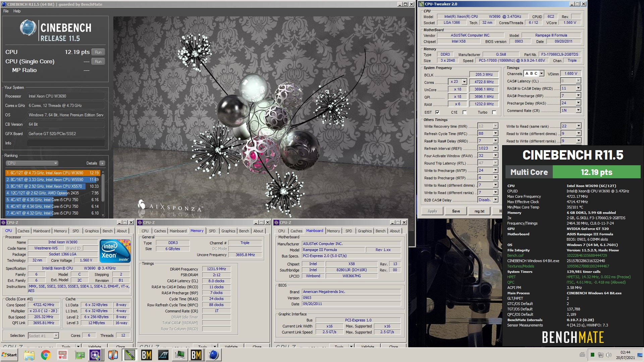Click the touch keyboard tray icon

click(582, 355)
